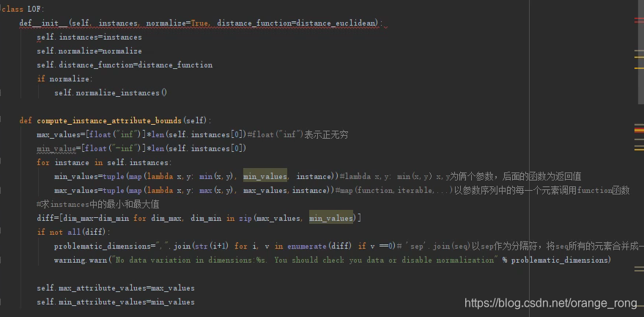This screenshot has width=644, height=317.
Task: Click highlighted 'min_values' inside the tuple(map) call
Action: [x=265, y=176]
